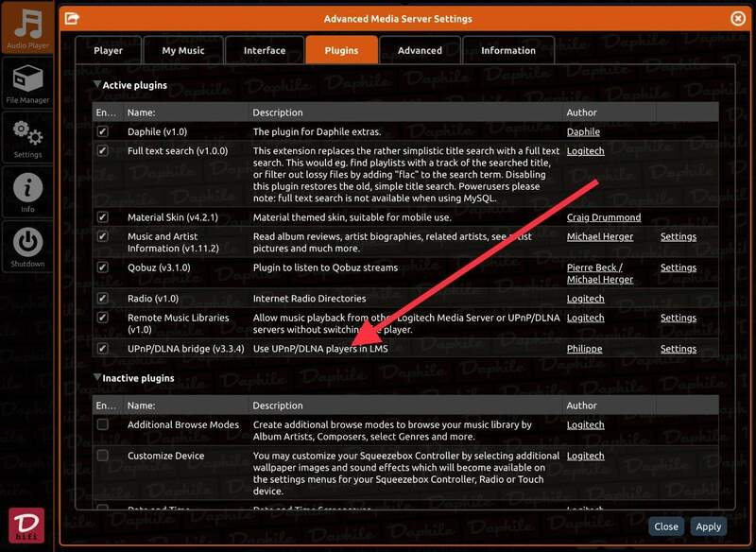The image size is (756, 552).
Task: Enable the Customize Device plugin checkbox
Action: click(103, 456)
